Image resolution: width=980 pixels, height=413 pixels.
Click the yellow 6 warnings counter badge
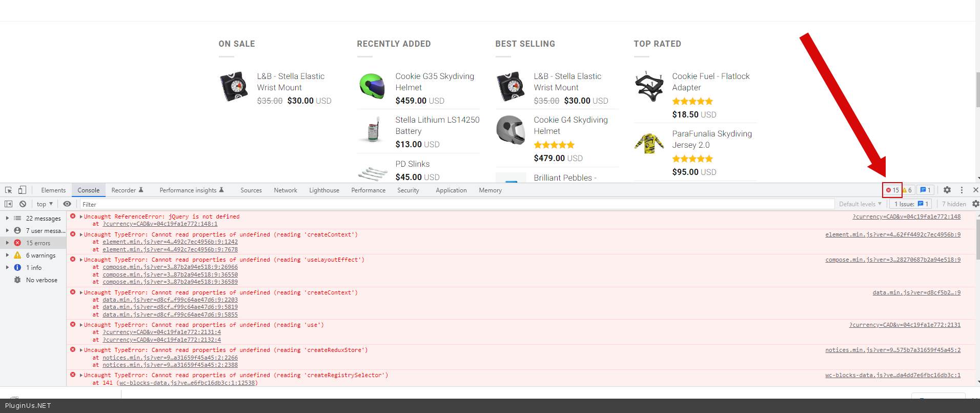[907, 190]
